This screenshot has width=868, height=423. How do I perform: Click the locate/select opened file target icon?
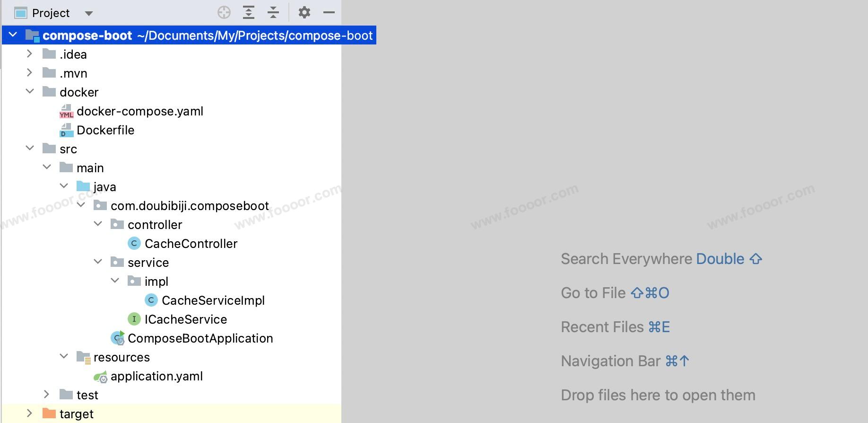224,13
